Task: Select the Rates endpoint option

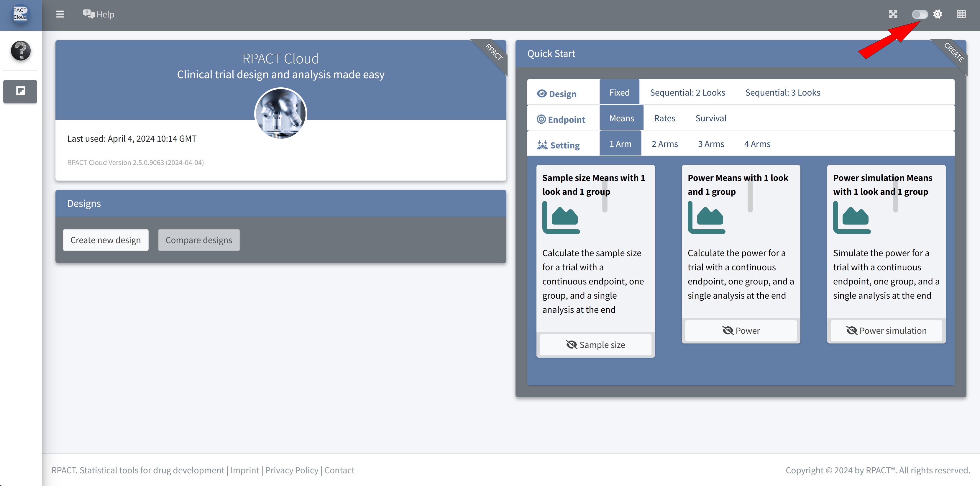Action: tap(664, 118)
